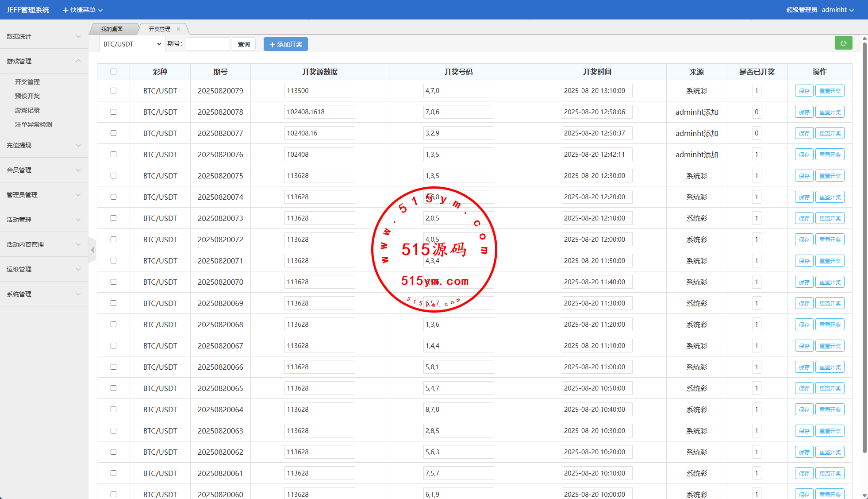
Task: Tick the select-all checkbox in the table header
Action: (x=113, y=72)
